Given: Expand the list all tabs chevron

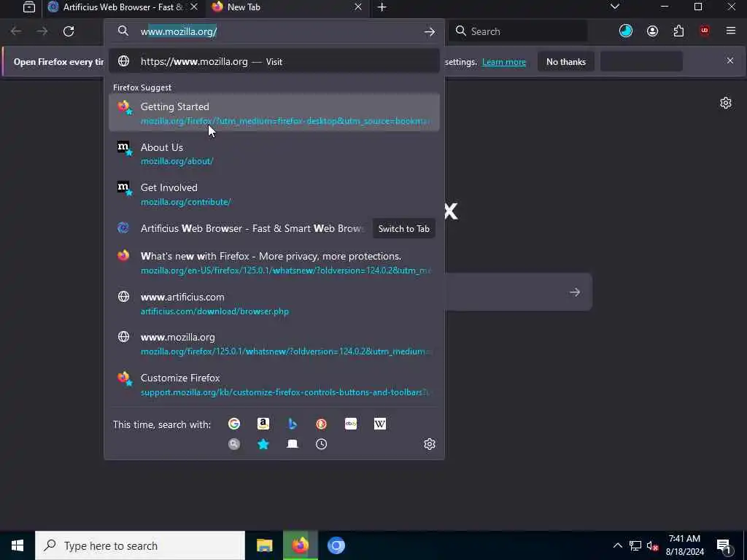Looking at the screenshot, I should coord(615,7).
